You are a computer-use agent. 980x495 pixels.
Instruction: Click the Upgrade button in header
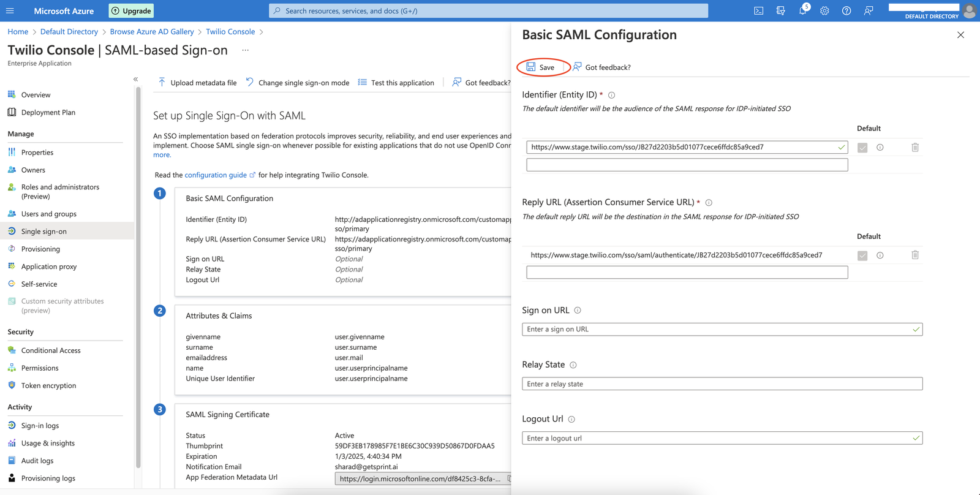[131, 11]
